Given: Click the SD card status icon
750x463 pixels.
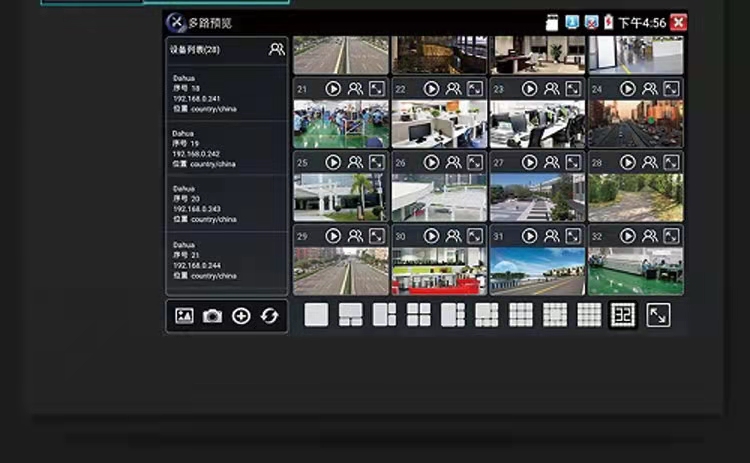Looking at the screenshot, I should pos(551,22).
